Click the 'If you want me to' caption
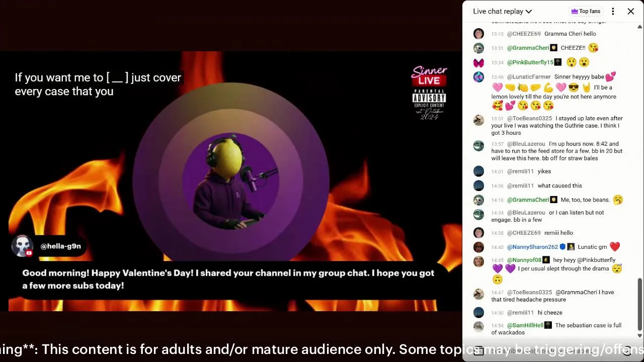 coord(98,84)
